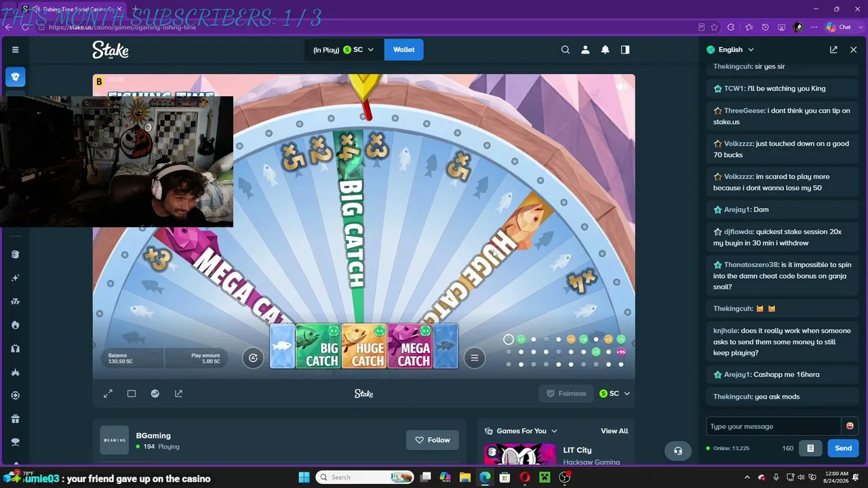Toggle theatre mode
868x488 pixels.
(x=132, y=393)
